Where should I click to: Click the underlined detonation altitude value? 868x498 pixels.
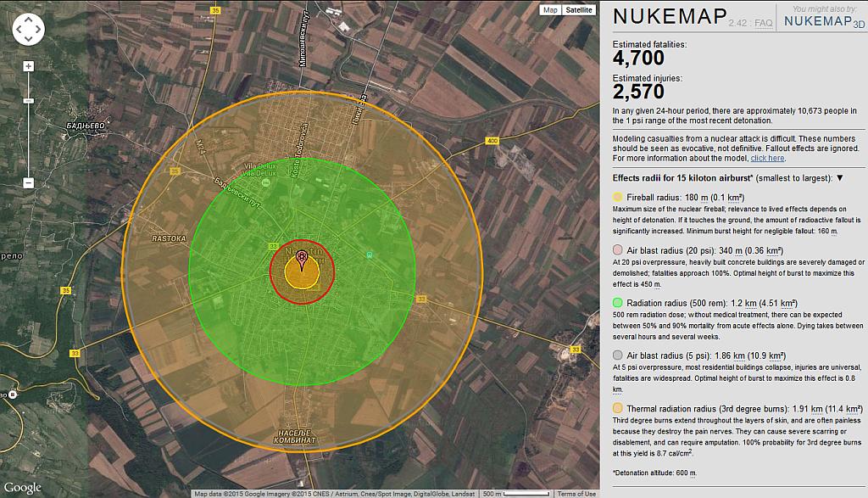[693, 472]
